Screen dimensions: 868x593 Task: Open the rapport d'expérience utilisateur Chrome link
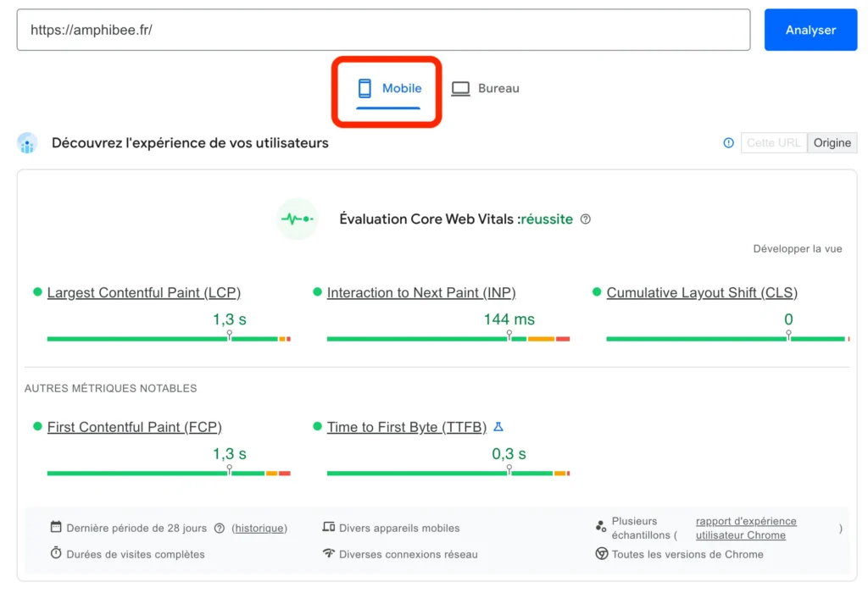(x=745, y=528)
